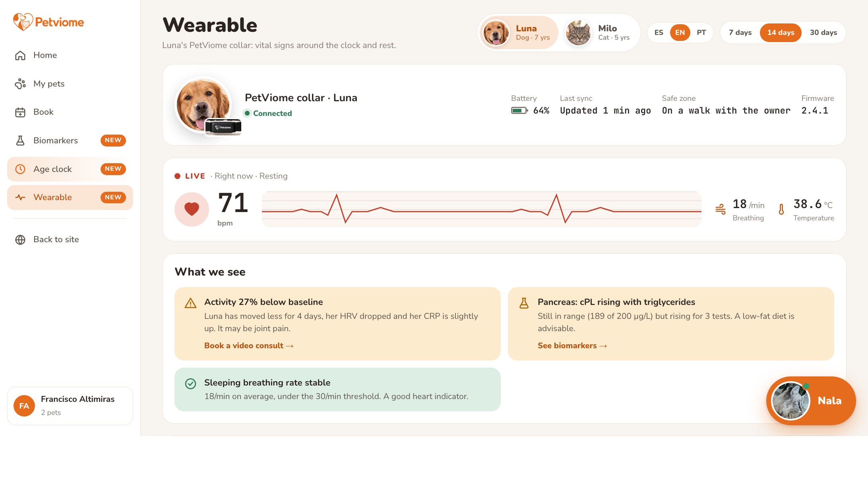Go to the Book page
Screen dimensions: 868x488
click(70, 112)
